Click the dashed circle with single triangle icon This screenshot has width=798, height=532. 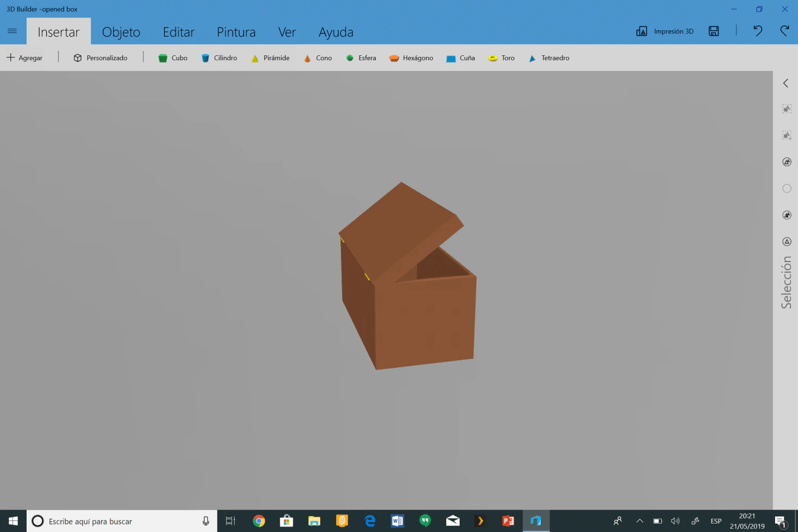787,242
